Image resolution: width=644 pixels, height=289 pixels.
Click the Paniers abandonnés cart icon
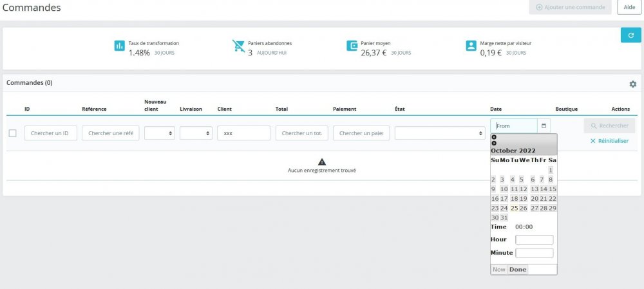pyautogui.click(x=238, y=46)
